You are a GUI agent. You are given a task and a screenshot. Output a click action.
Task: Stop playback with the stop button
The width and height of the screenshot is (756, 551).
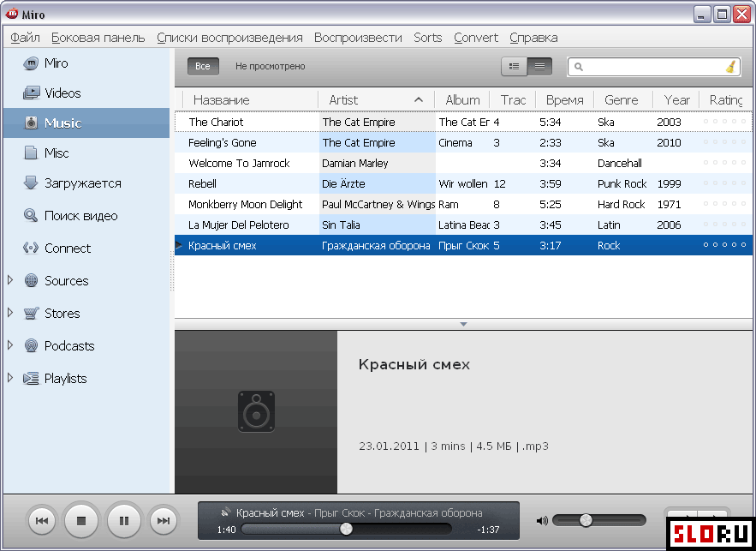[81, 520]
